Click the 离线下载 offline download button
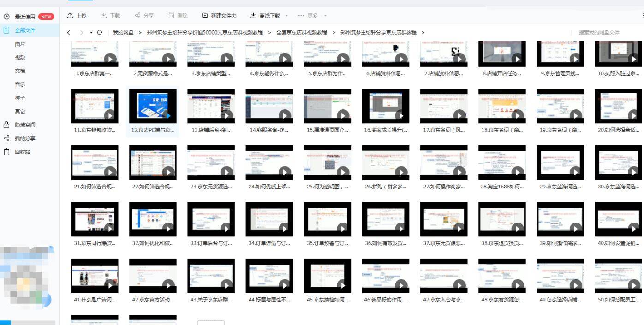 click(x=265, y=16)
